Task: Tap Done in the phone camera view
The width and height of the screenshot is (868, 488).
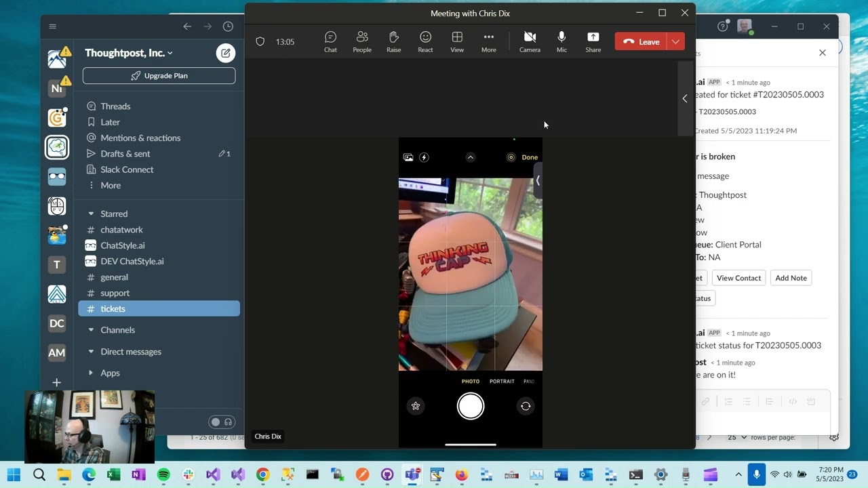Action: [530, 157]
